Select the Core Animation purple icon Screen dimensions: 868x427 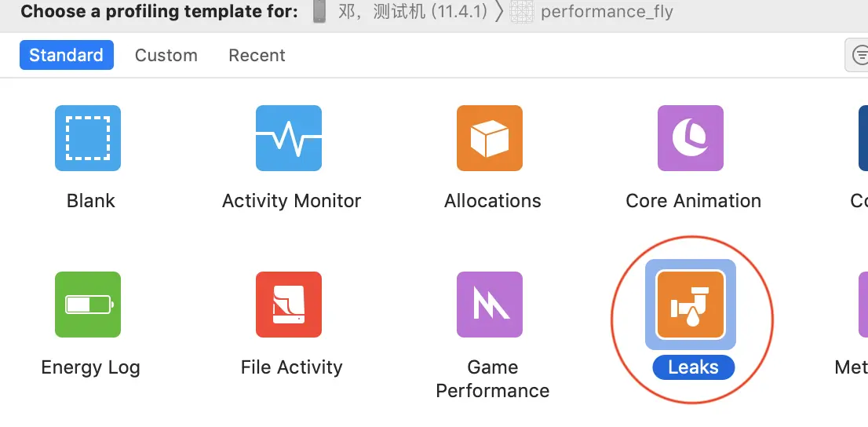[691, 138]
